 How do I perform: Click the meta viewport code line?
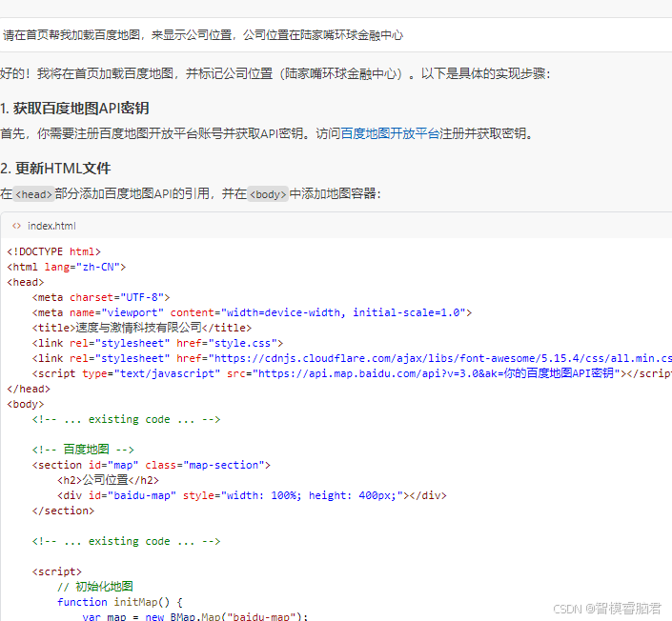tap(252, 312)
